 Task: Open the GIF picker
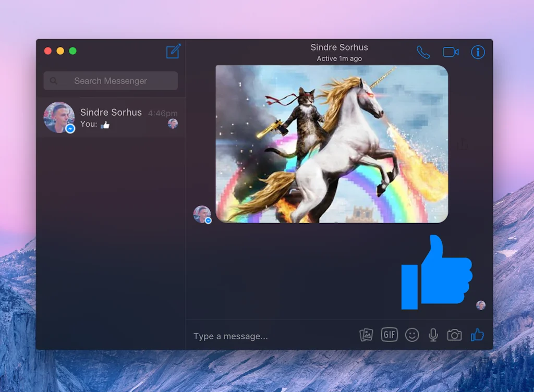click(x=389, y=335)
